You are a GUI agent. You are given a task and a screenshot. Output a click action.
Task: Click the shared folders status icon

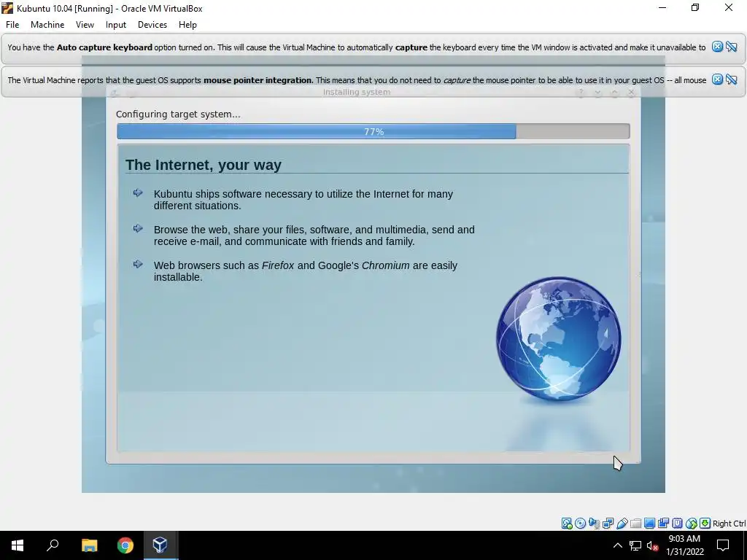point(635,524)
